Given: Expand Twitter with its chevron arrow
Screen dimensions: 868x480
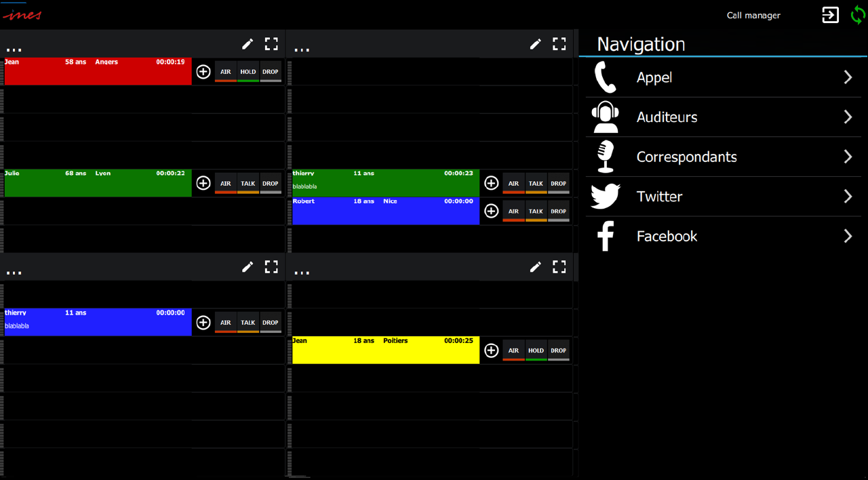Looking at the screenshot, I should point(848,197).
